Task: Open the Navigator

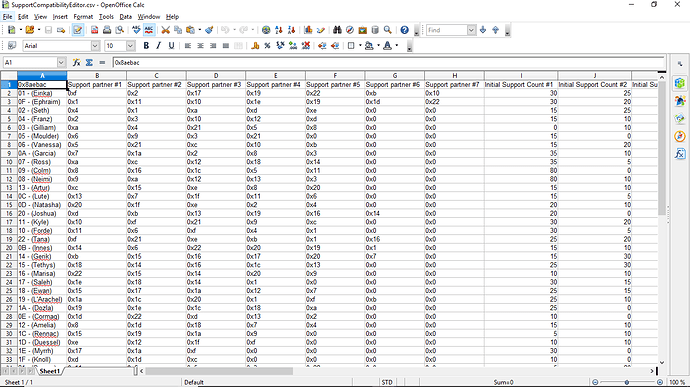Action: coord(350,30)
